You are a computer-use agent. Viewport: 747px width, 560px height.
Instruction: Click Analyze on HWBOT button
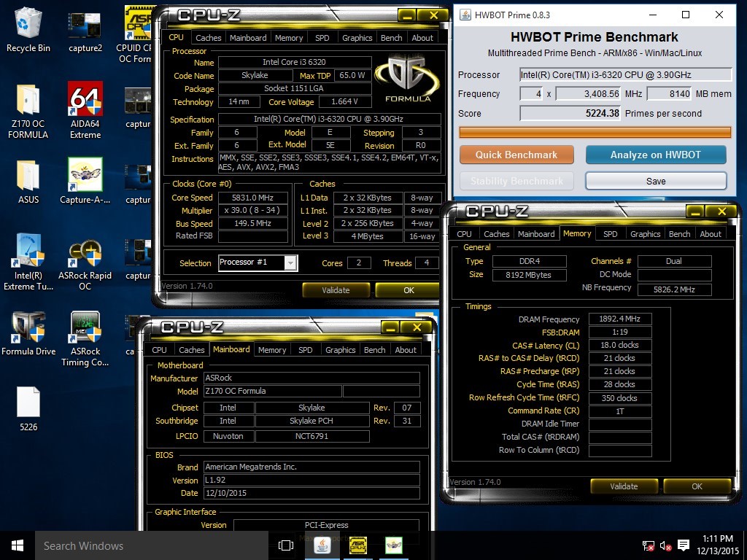tap(656, 155)
